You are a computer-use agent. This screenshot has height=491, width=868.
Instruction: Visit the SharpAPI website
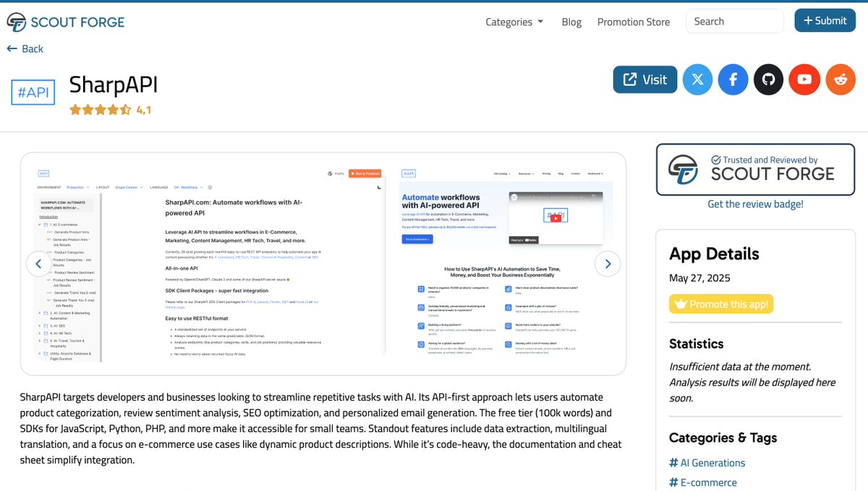645,80
